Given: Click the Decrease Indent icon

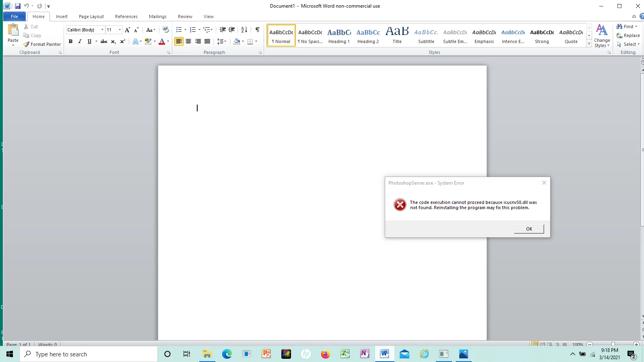Looking at the screenshot, I should click(x=223, y=30).
